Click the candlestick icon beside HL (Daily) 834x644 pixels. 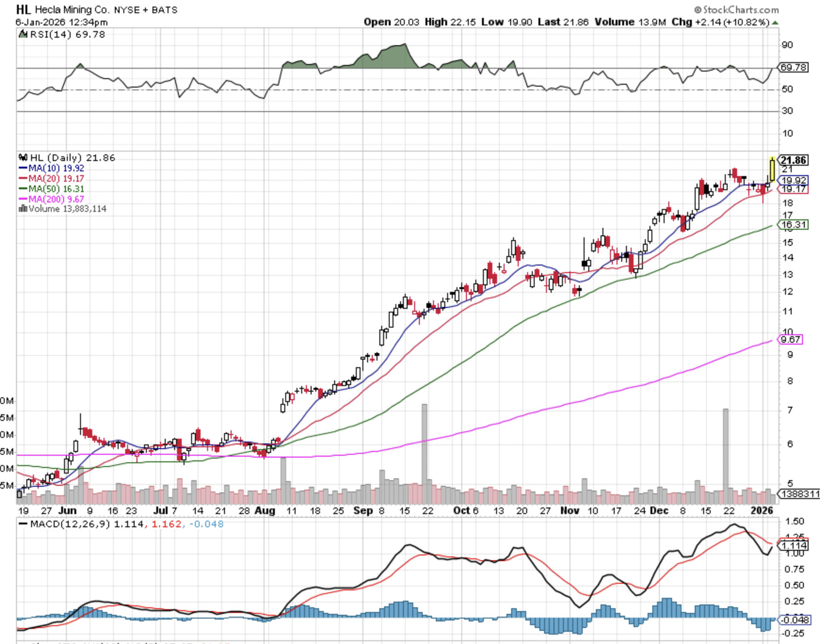tap(23, 158)
